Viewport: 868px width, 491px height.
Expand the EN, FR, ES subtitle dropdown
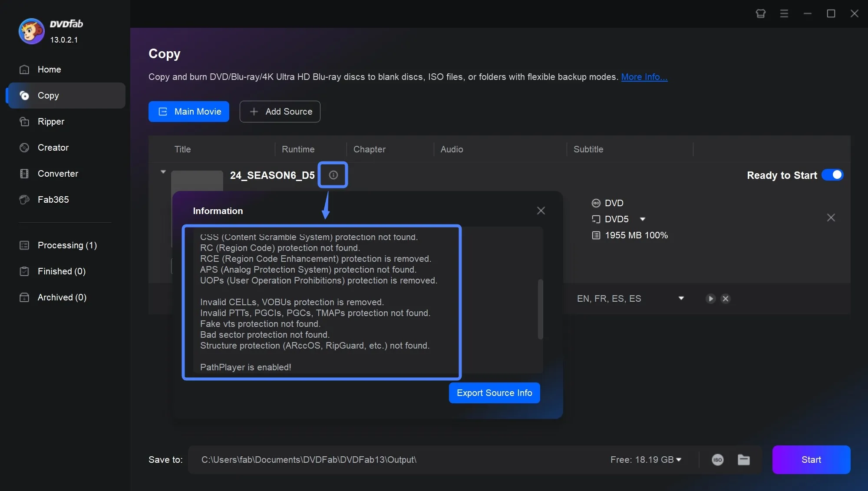[x=681, y=298]
